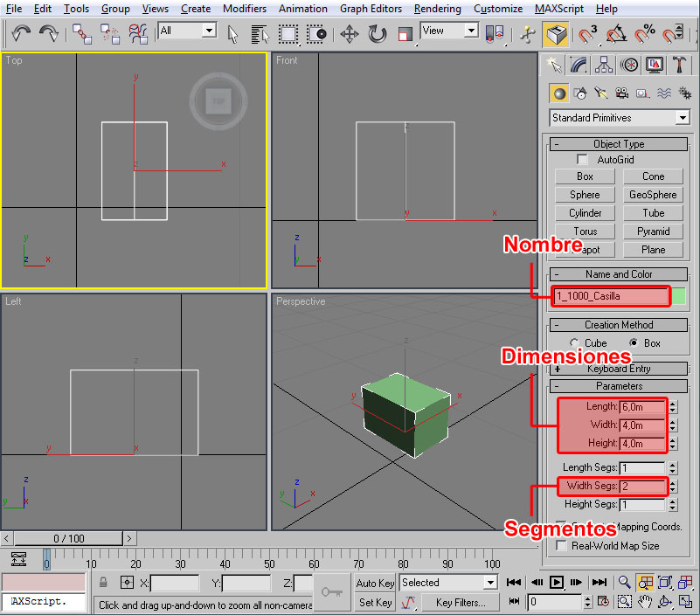
Task: Open the Modify panel tab icon
Action: [578, 65]
